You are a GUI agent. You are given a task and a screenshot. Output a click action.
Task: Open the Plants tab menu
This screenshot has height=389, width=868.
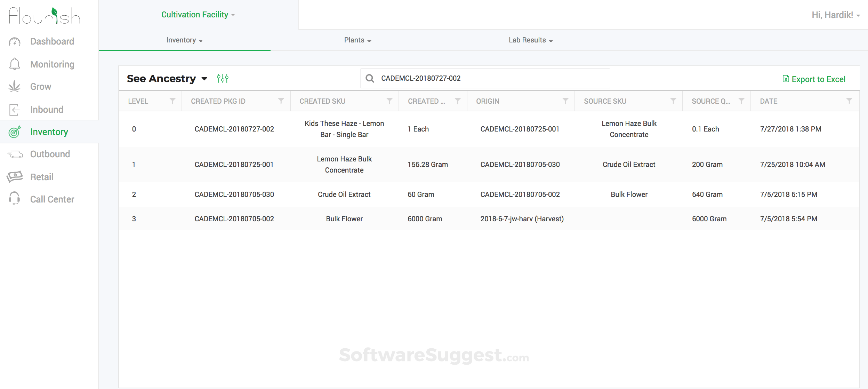click(x=357, y=40)
